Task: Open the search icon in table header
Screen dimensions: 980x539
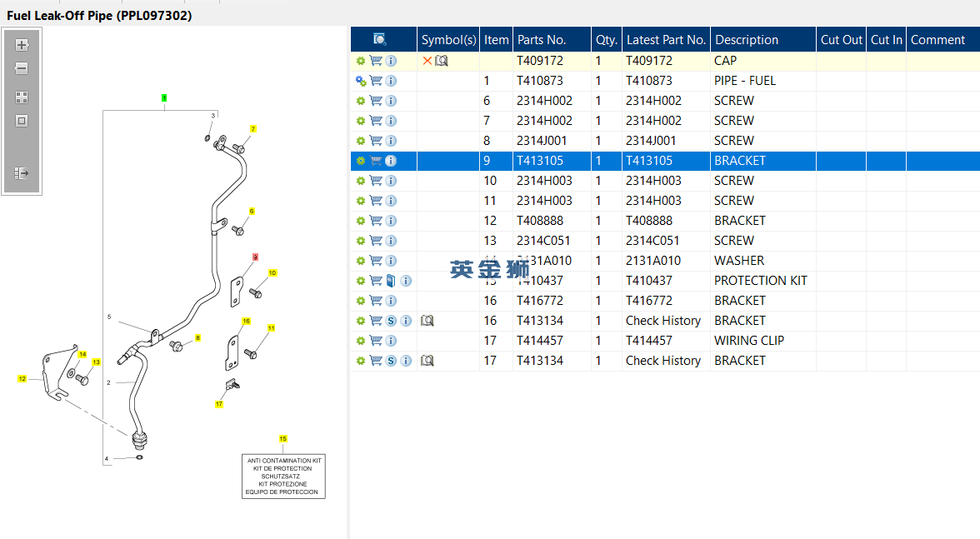Action: click(x=379, y=39)
